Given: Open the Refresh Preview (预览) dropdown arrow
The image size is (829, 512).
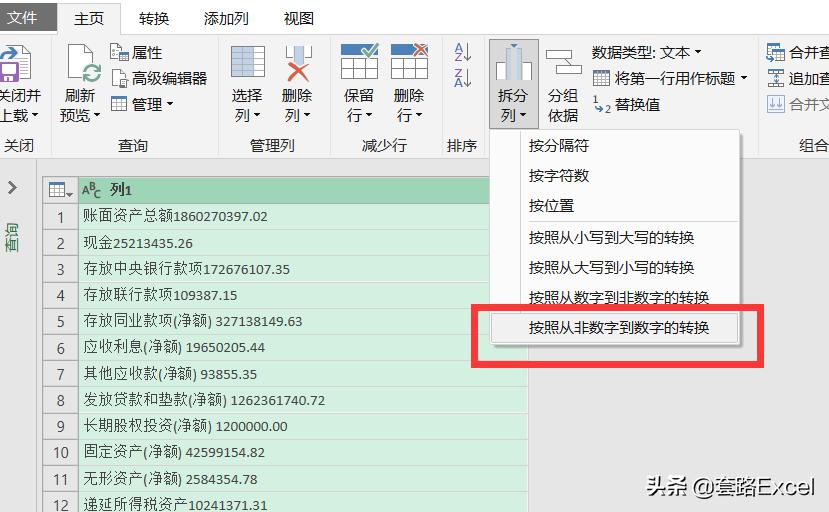Looking at the screenshot, I should click(x=97, y=115).
